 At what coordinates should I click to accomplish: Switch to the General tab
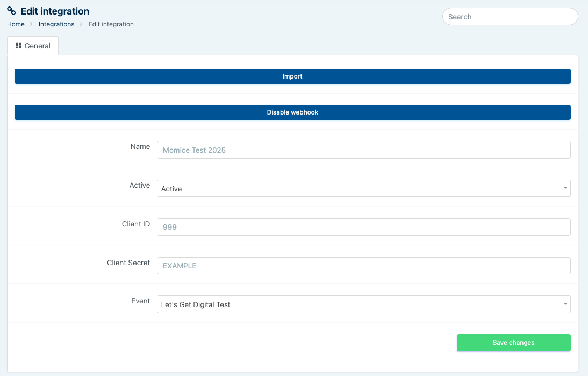click(x=33, y=46)
